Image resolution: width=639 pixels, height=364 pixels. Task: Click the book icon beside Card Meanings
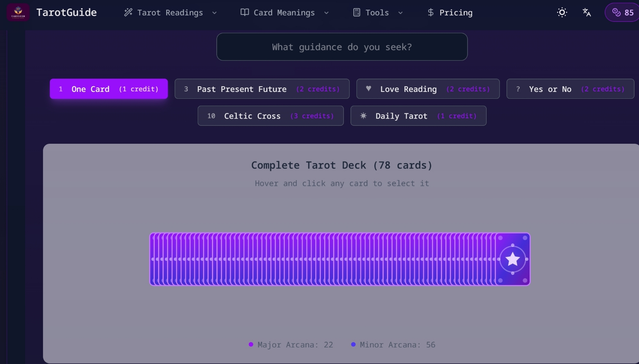click(x=245, y=13)
